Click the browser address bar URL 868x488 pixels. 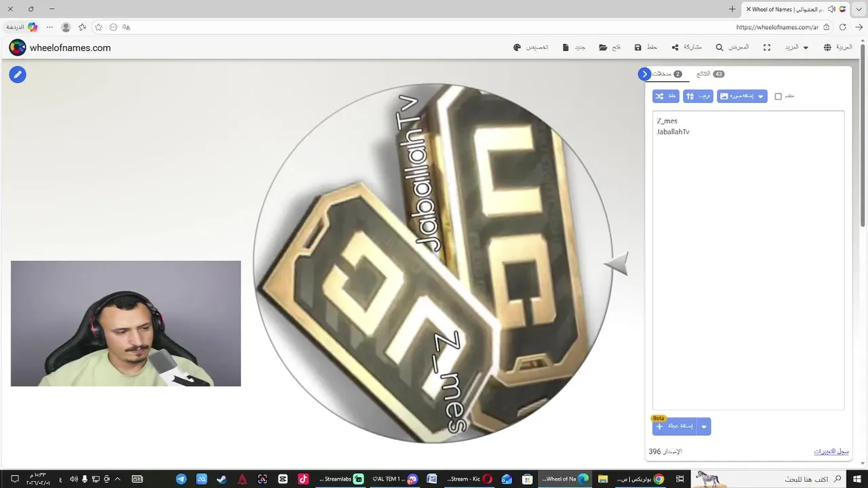(777, 27)
